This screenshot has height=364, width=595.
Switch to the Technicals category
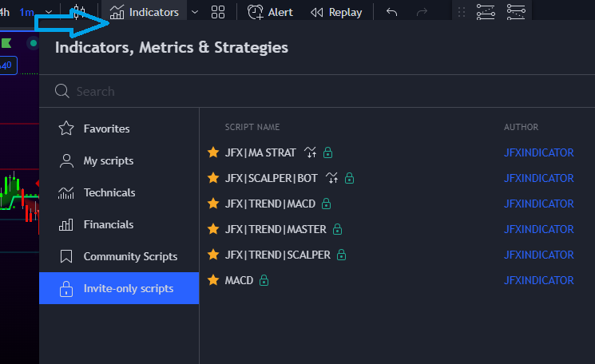coord(109,192)
